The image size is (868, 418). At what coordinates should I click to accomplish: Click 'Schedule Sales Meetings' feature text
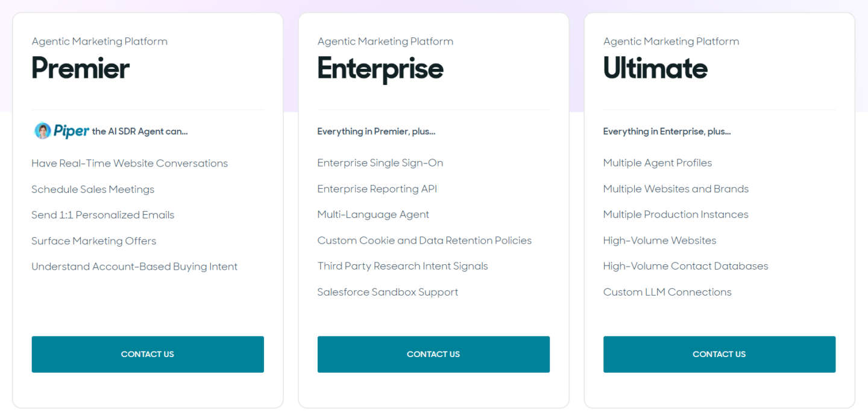click(x=93, y=189)
